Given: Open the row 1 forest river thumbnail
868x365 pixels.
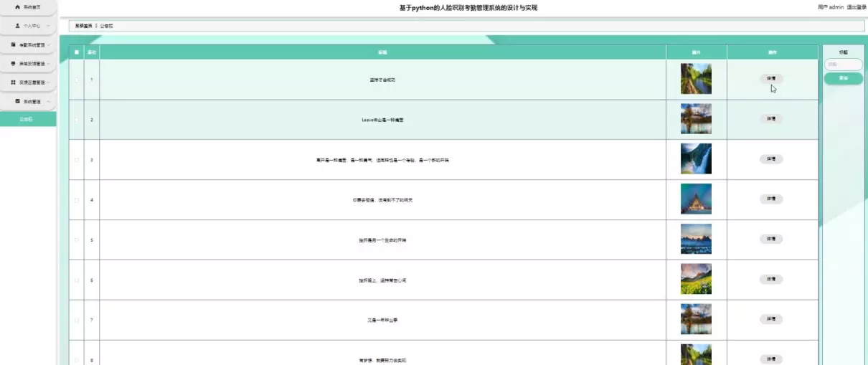Looking at the screenshot, I should pyautogui.click(x=696, y=79).
